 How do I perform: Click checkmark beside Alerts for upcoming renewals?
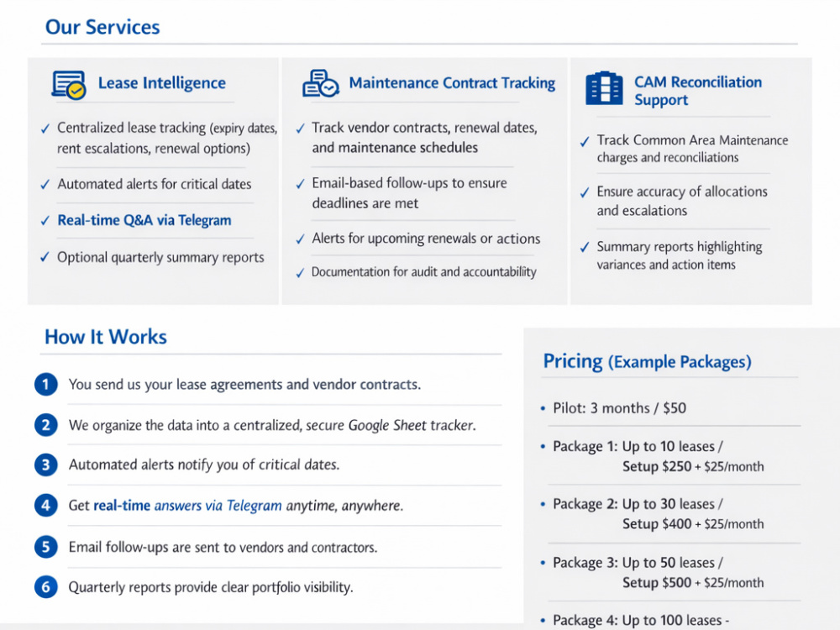click(301, 239)
